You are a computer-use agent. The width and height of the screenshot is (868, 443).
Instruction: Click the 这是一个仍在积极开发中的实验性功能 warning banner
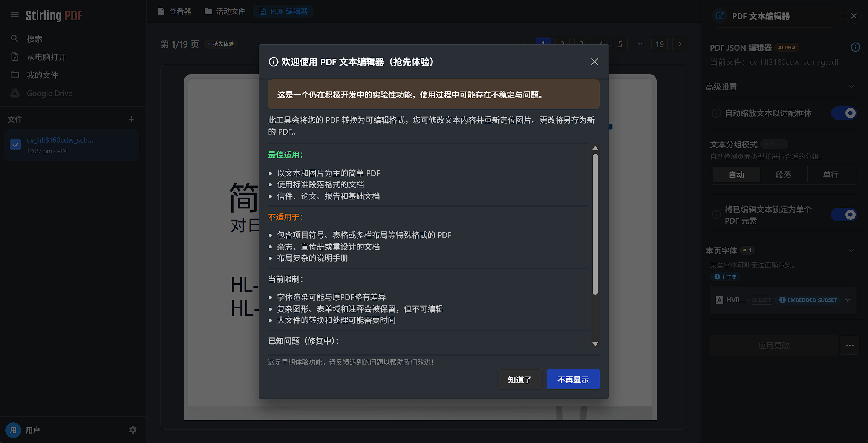[x=433, y=94]
